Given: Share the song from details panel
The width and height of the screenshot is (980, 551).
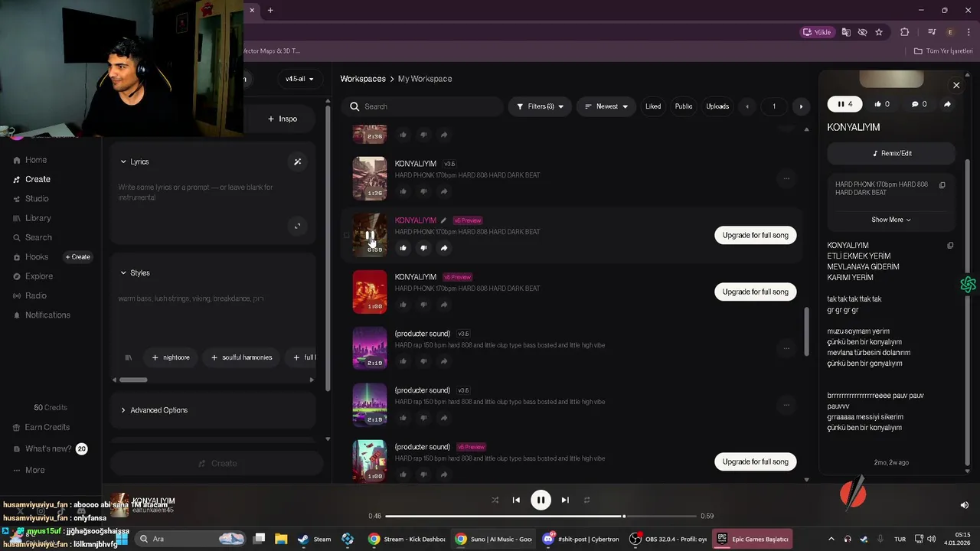Looking at the screenshot, I should pos(947,104).
